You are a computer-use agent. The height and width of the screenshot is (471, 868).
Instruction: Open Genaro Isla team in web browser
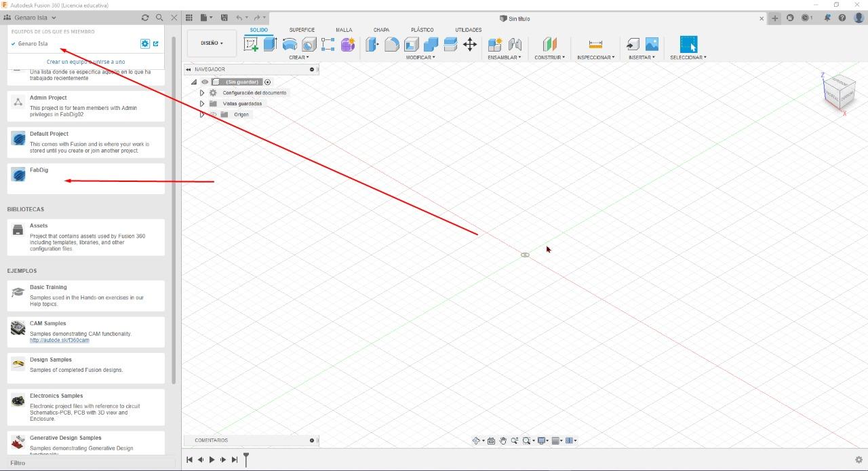(x=156, y=43)
